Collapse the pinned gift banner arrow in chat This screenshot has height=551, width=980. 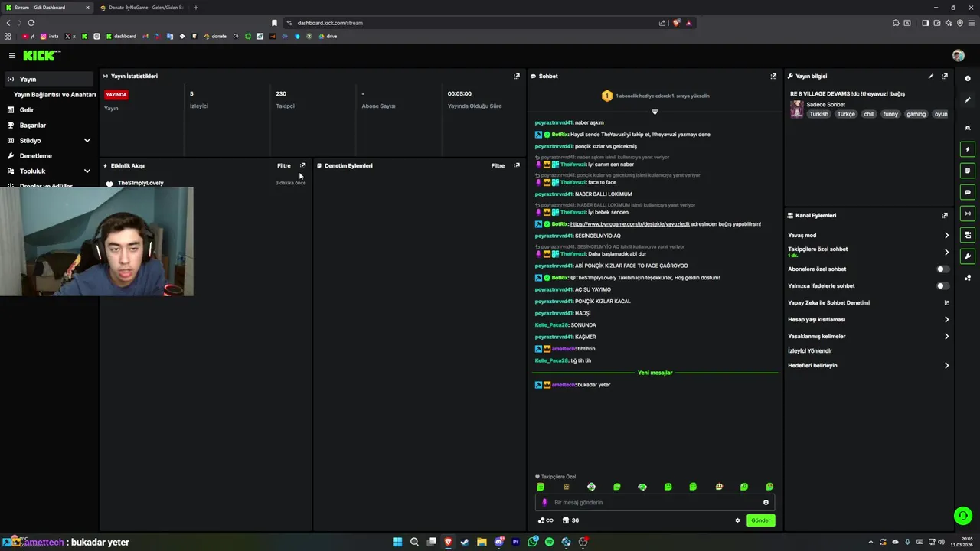point(655,111)
